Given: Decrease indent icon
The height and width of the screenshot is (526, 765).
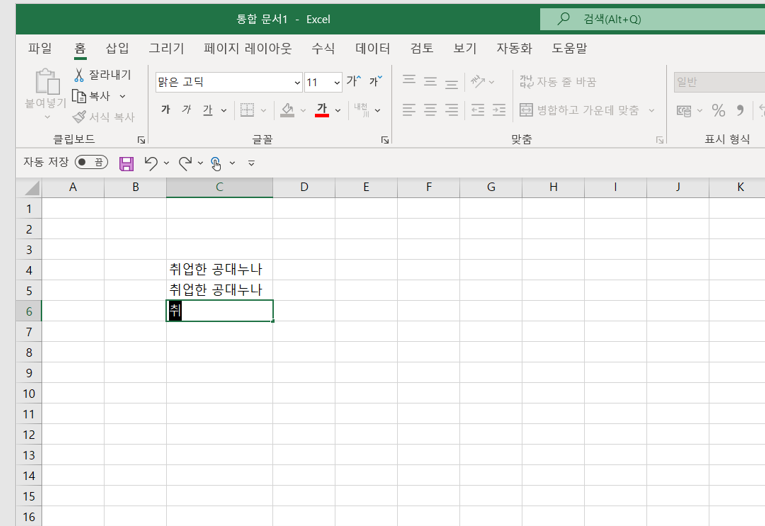Looking at the screenshot, I should click(478, 110).
